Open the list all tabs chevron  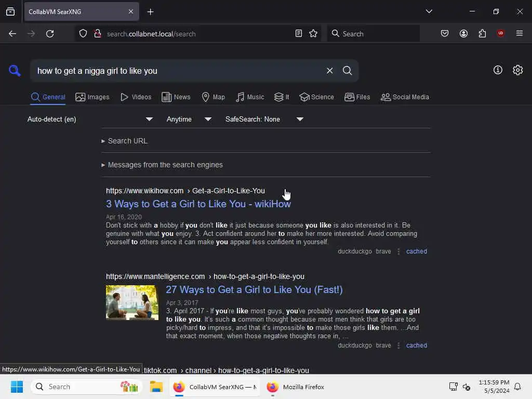[x=429, y=11]
